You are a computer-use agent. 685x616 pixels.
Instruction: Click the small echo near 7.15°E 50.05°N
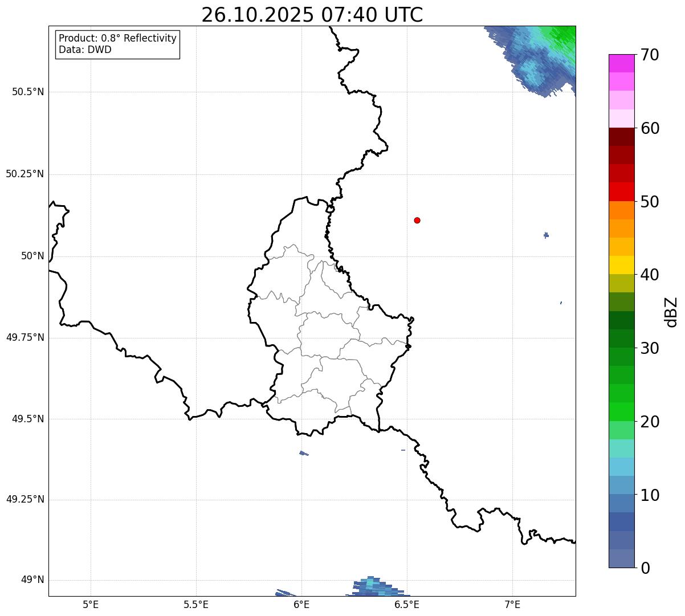[x=546, y=235]
